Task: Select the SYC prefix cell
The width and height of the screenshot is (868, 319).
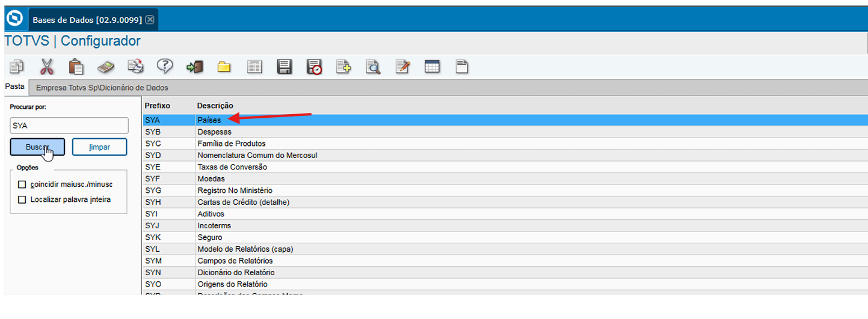Action: point(169,144)
